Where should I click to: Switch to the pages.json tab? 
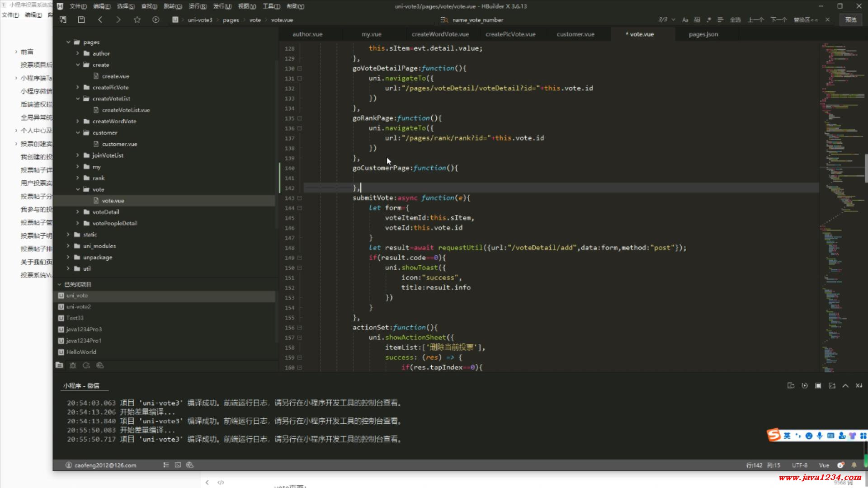pos(703,34)
